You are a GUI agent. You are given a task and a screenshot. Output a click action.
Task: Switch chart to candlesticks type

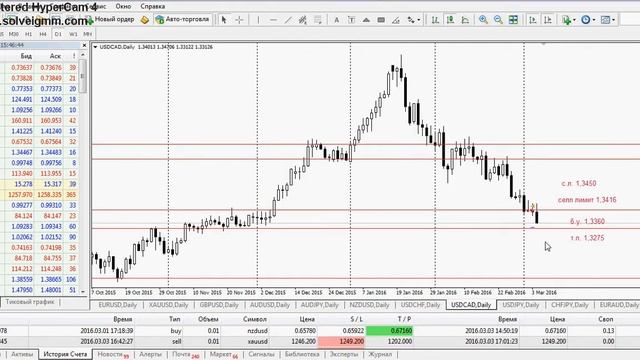pyautogui.click(x=450, y=20)
